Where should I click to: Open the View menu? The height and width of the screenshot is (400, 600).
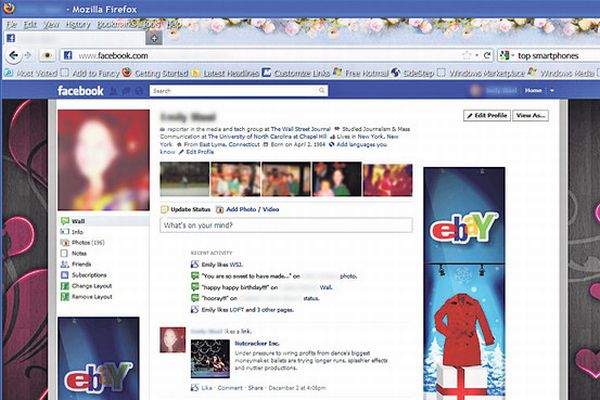(x=51, y=24)
